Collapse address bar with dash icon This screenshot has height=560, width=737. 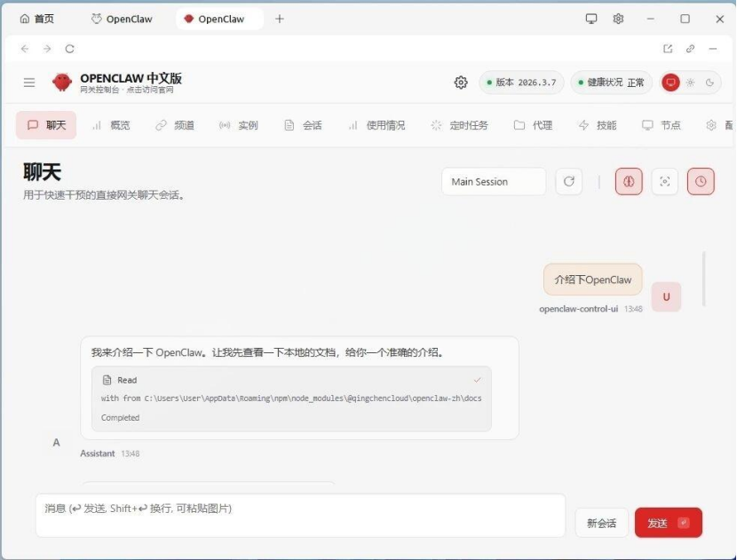713,49
